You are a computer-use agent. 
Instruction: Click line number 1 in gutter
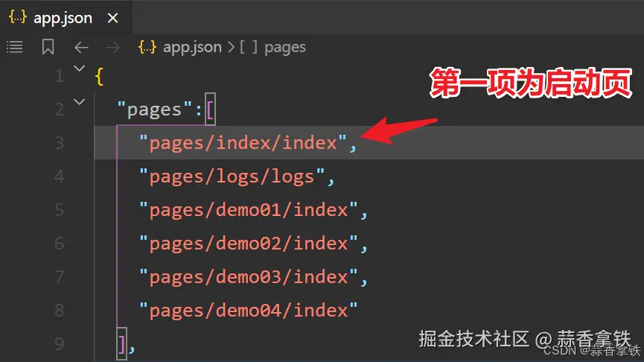[x=60, y=76]
